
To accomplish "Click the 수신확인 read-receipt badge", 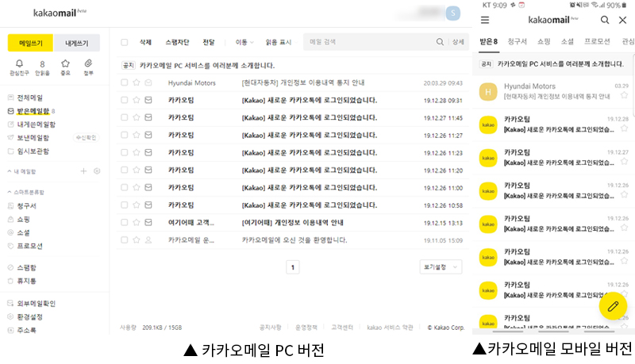I will [87, 137].
